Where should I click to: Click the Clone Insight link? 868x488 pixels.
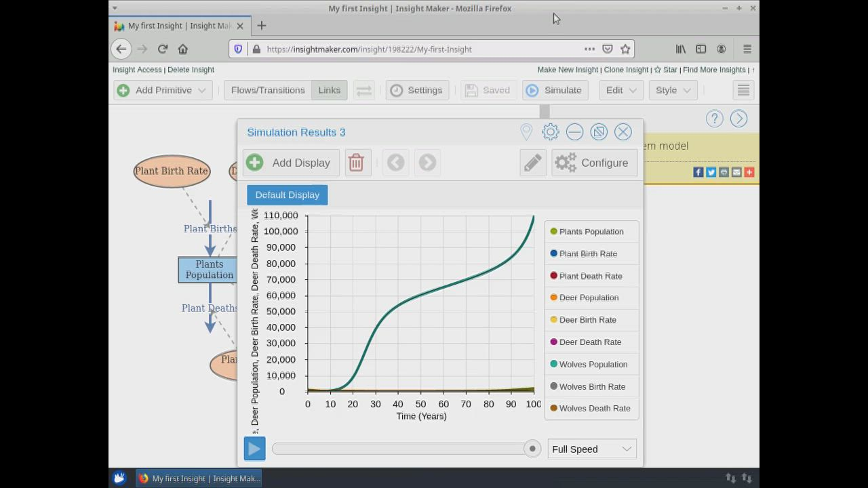626,70
